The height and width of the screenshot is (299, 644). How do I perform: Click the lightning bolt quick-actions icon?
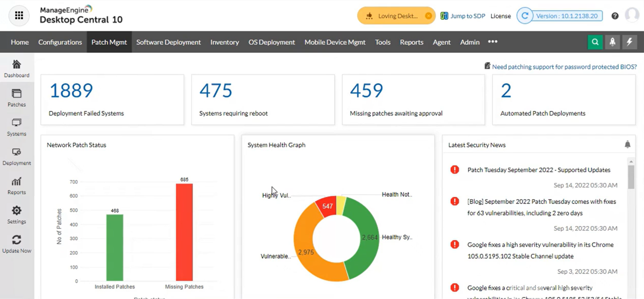pos(629,42)
